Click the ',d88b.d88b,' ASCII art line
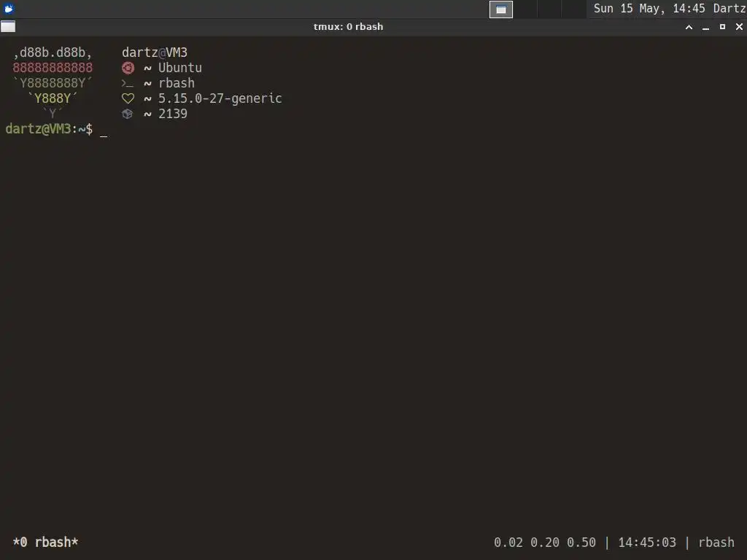The height and width of the screenshot is (560, 747). click(x=53, y=52)
